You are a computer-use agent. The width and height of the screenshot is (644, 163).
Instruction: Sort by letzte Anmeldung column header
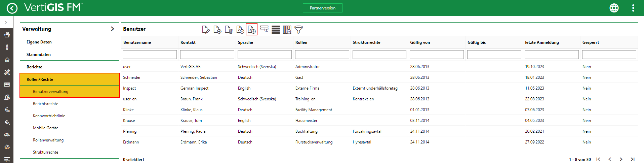tap(542, 42)
